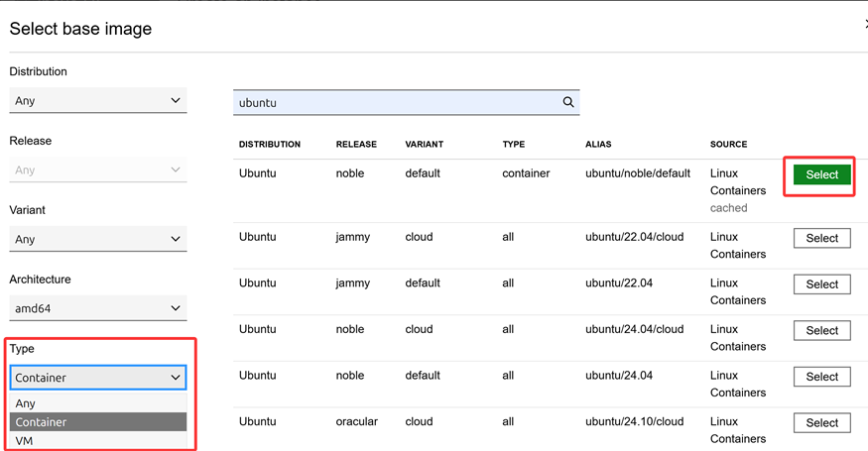
Task: Choose Any in the Type list
Action: pos(98,403)
